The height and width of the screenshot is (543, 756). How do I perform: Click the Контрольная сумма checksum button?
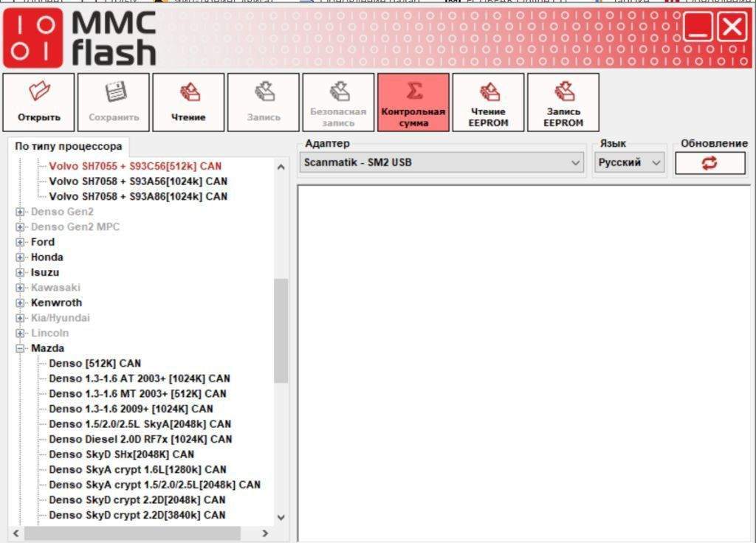(x=413, y=102)
